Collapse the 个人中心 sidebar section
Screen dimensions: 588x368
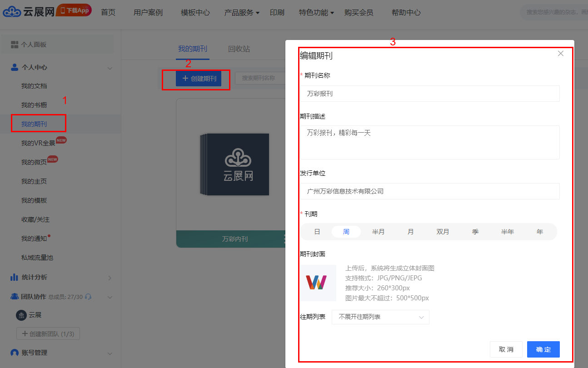(110, 68)
